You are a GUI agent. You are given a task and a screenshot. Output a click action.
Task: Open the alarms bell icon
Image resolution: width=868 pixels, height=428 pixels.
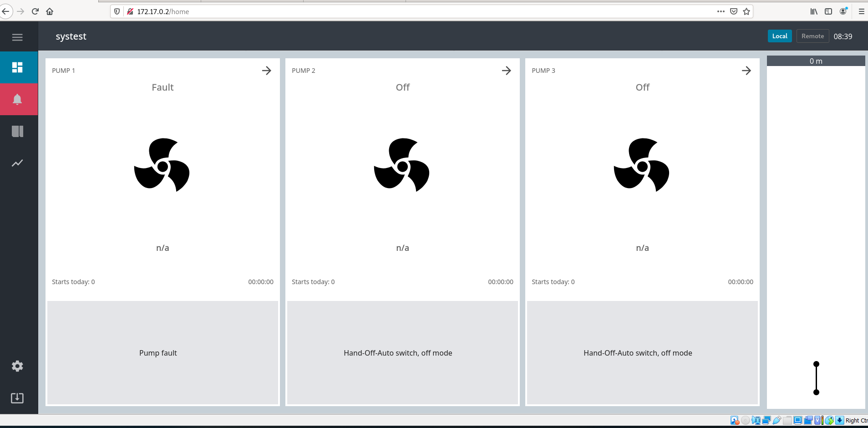click(17, 99)
